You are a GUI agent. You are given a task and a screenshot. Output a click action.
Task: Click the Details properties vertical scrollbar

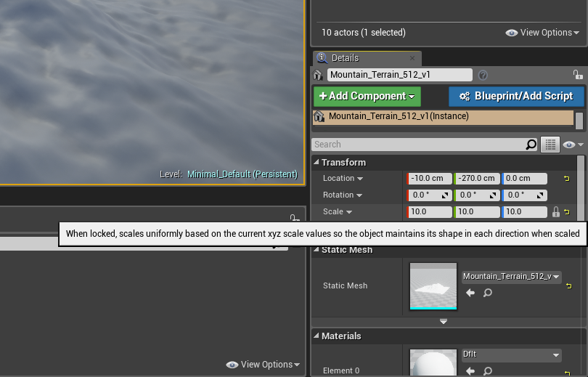click(581, 187)
